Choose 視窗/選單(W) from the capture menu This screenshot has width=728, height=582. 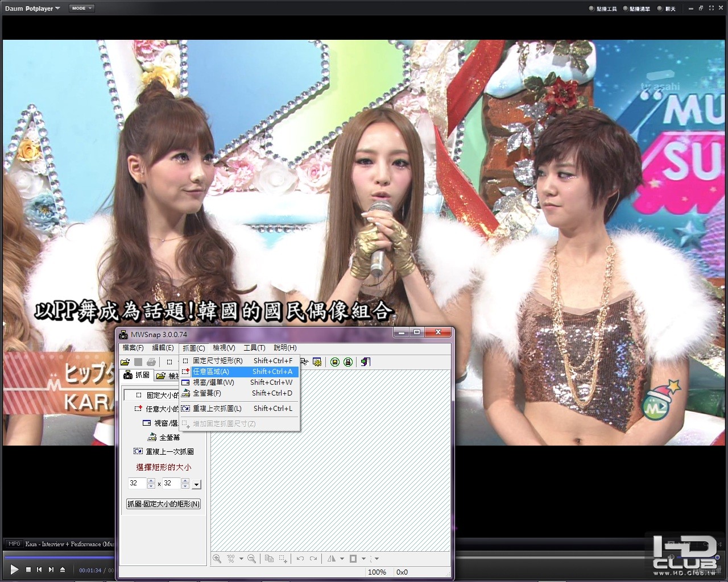[239, 383]
